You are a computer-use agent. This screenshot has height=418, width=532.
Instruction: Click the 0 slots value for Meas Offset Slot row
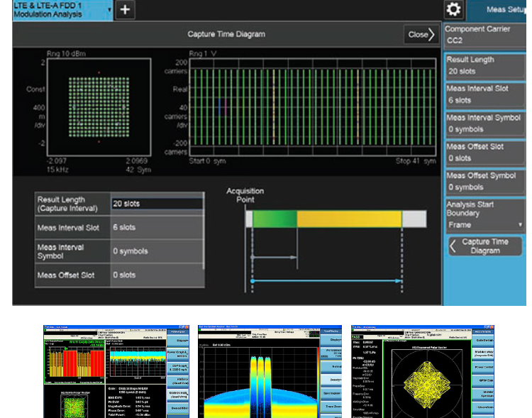(124, 275)
